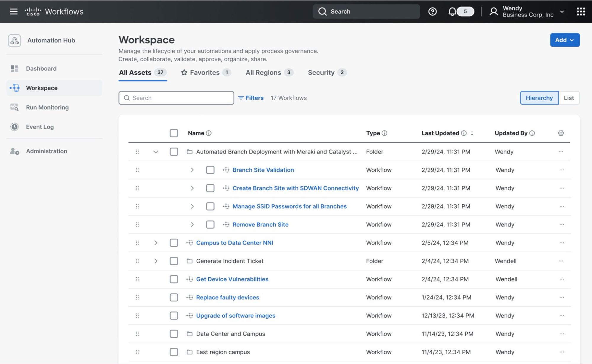Open the hamburger navigation menu
This screenshot has width=592, height=364.
click(x=14, y=12)
